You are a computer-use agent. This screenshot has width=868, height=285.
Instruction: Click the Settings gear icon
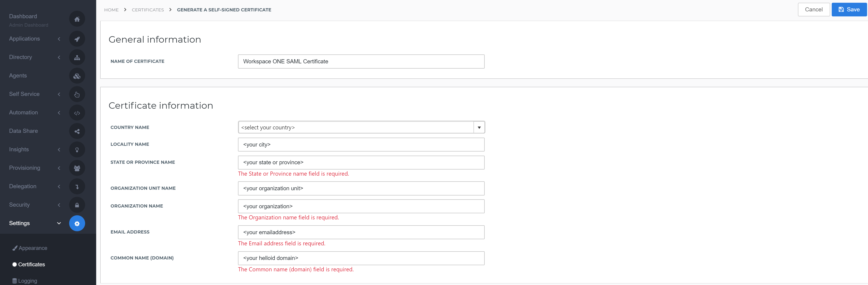click(77, 223)
